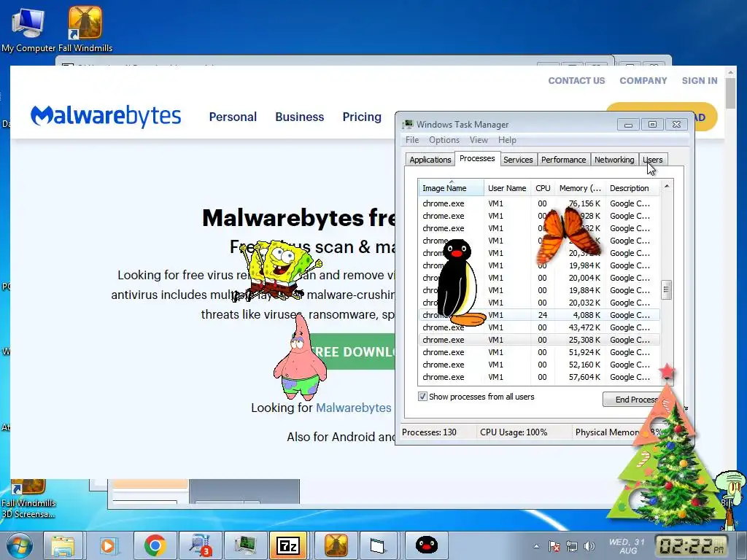Click the blank window taskbar button

377,545
